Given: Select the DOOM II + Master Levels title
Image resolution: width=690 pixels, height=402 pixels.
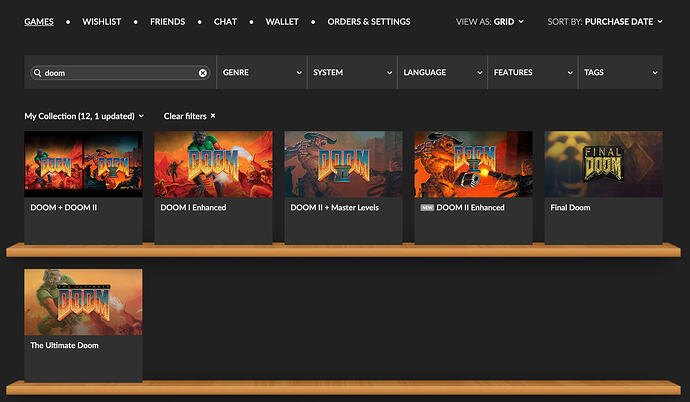Looking at the screenshot, I should [x=334, y=208].
